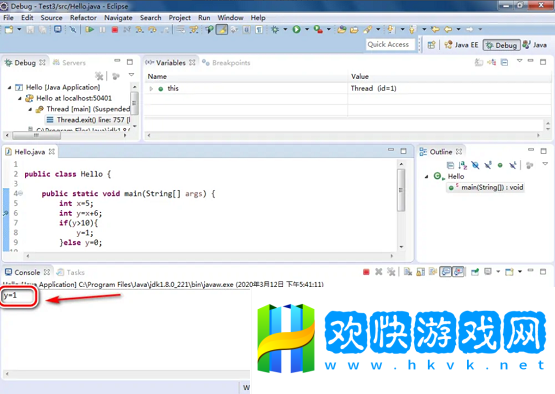The height and width of the screenshot is (394, 555).
Task: Click the Debug bug icon in main toolbar
Action: pyautogui.click(x=275, y=29)
